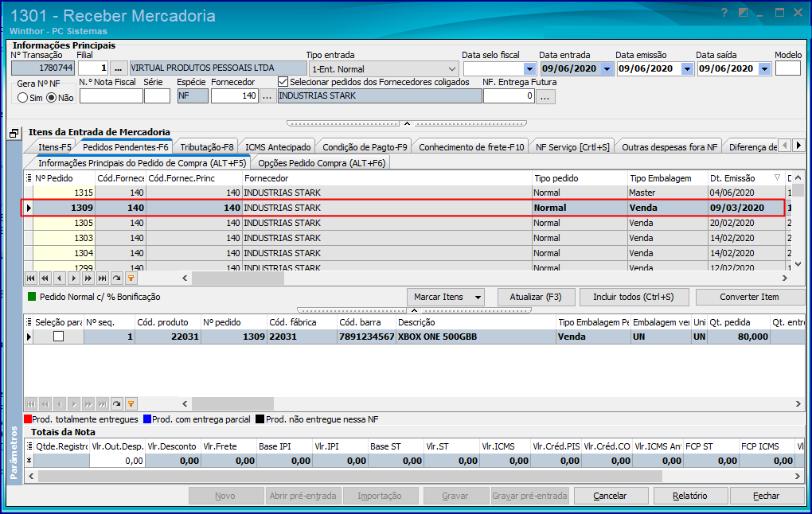Detach the Itens da Entrada de Mercadoria panel
Image resolution: width=812 pixels, height=514 pixels.
pyautogui.click(x=14, y=134)
